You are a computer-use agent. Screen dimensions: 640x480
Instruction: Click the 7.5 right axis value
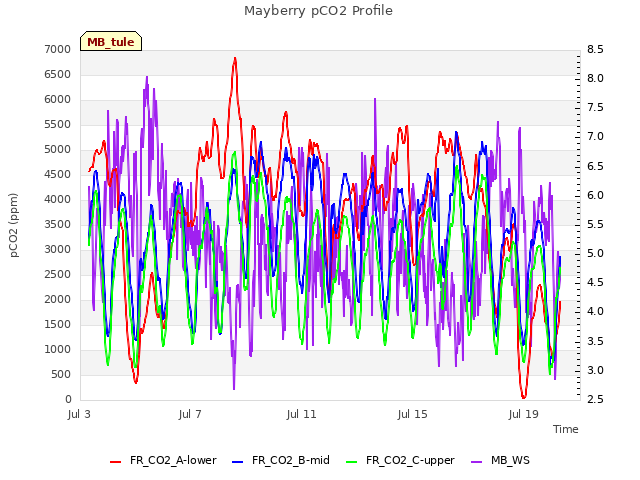tap(595, 107)
